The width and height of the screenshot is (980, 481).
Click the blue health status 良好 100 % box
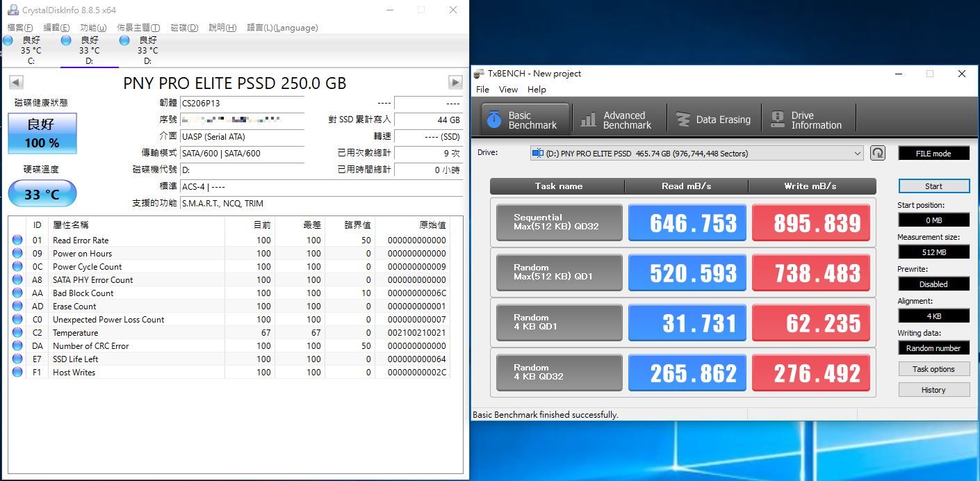coord(42,133)
